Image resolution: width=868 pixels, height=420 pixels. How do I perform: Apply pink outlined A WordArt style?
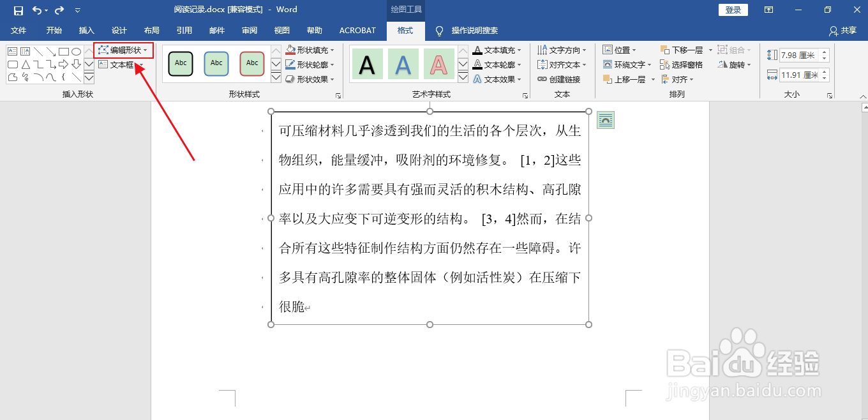tap(438, 64)
